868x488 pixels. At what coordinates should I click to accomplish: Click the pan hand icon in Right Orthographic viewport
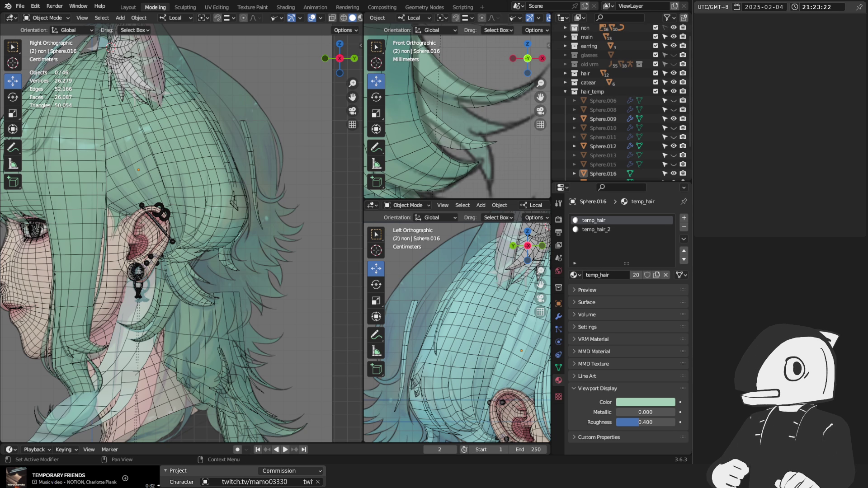pyautogui.click(x=352, y=97)
